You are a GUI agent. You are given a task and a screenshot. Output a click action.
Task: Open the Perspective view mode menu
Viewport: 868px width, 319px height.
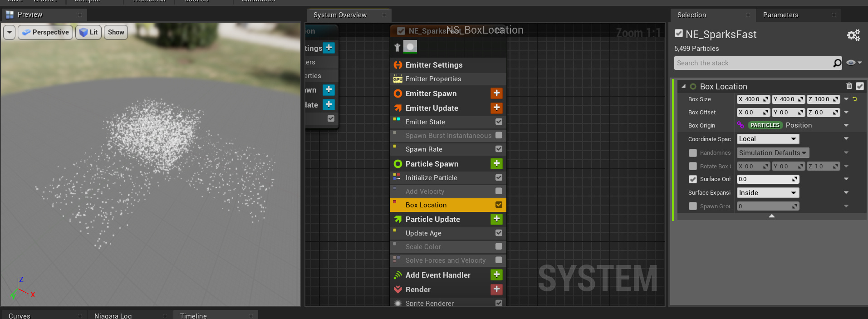tap(45, 32)
